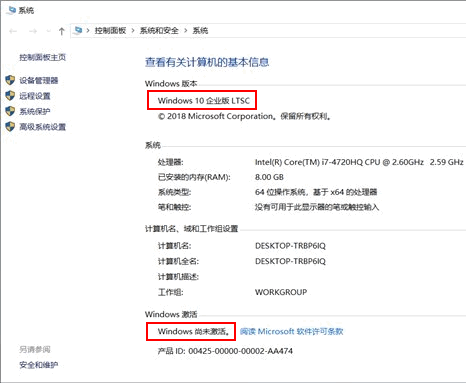Select processor value Intel(R) Core(TM) i7-4720HQ

(359, 162)
